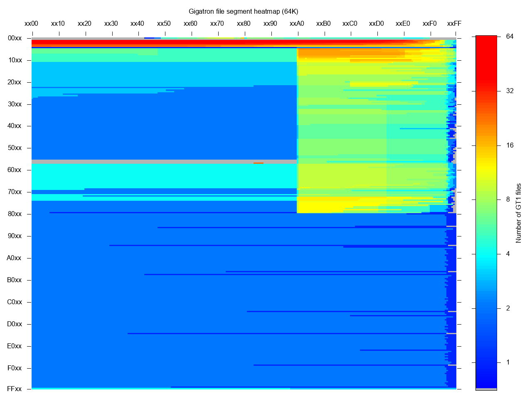Click the '00xx' row label
This screenshot has width=532, height=399.
tap(15, 38)
